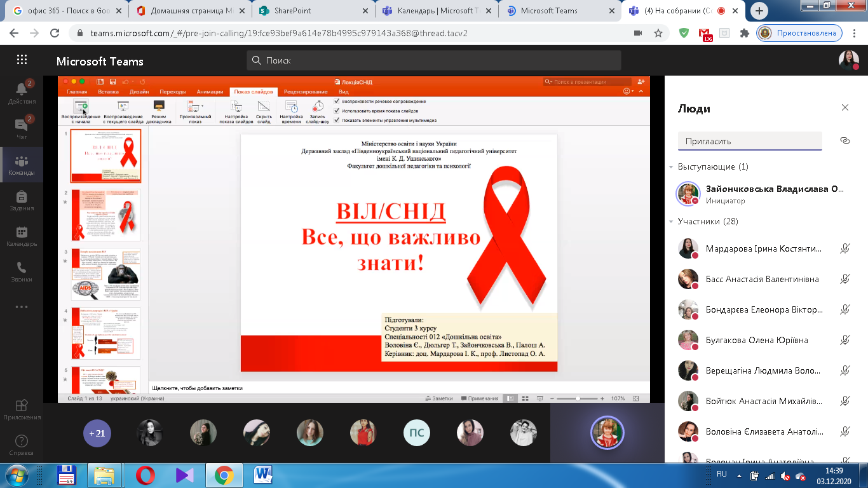The image size is (868, 488).
Task: Switch to Анимации tab in PowerPoint
Action: tap(210, 91)
